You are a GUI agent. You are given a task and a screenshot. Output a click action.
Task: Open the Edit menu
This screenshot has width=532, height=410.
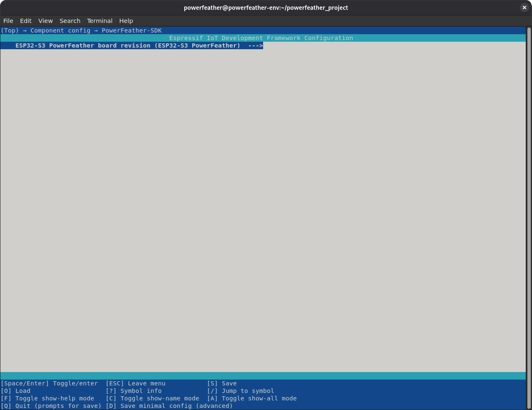[26, 21]
